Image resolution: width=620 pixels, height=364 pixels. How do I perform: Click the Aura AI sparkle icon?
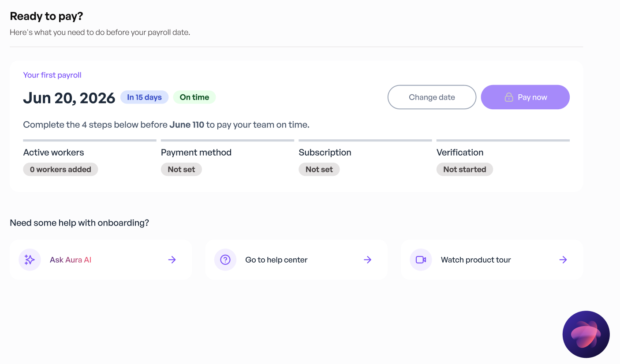[x=30, y=260]
